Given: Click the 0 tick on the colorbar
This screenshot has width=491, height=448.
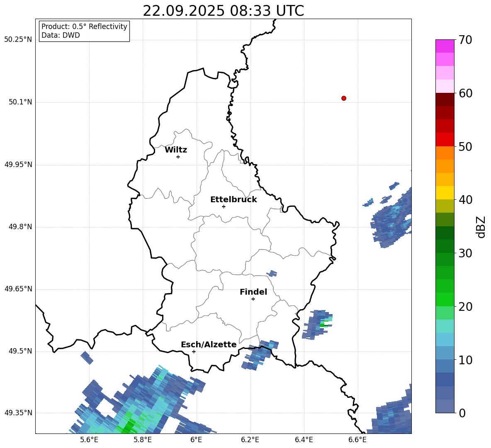Looking at the screenshot, I should (462, 413).
